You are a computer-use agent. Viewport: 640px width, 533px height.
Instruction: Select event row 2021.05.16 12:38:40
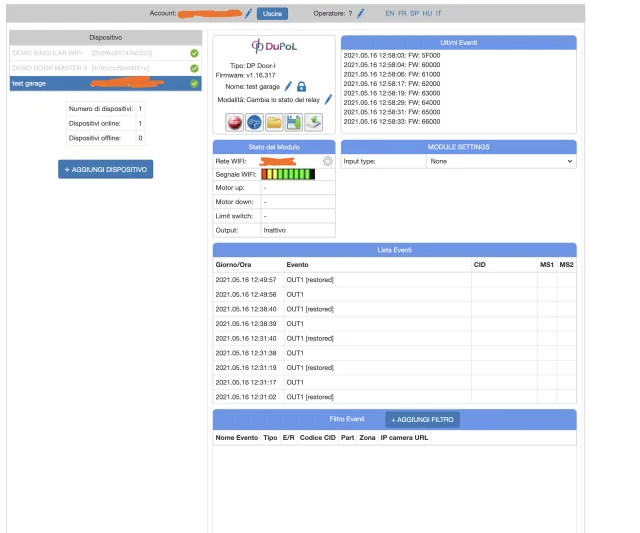point(395,309)
